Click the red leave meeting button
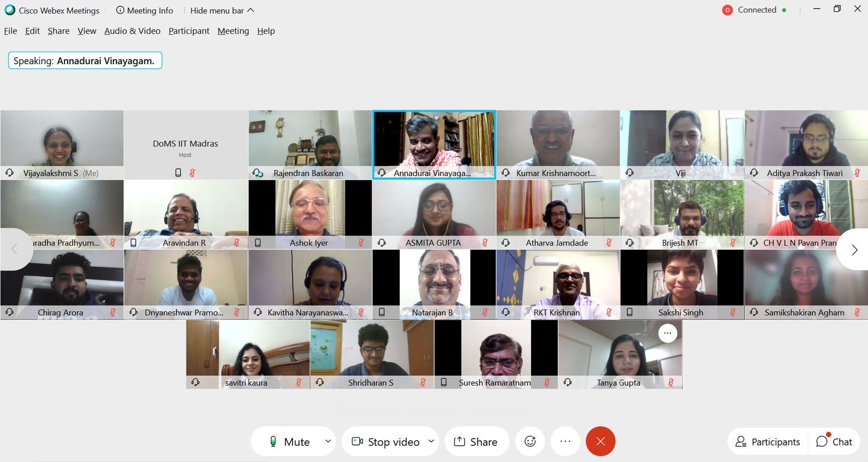868x462 pixels. tap(600, 441)
